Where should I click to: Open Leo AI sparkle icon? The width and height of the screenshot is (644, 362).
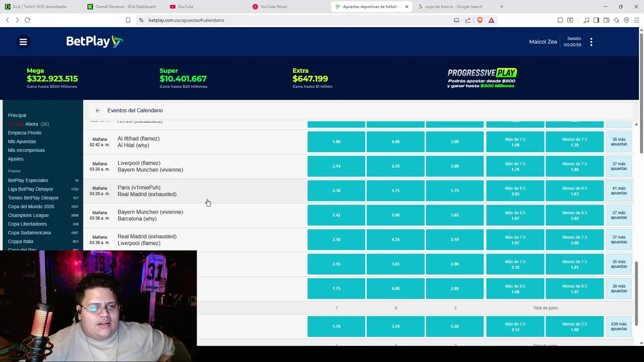pyautogui.click(x=616, y=20)
